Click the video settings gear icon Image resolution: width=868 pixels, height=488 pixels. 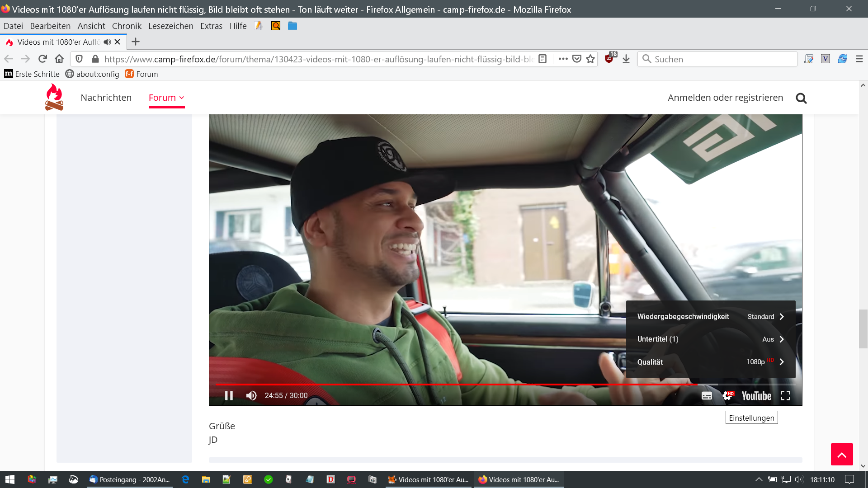coord(727,396)
